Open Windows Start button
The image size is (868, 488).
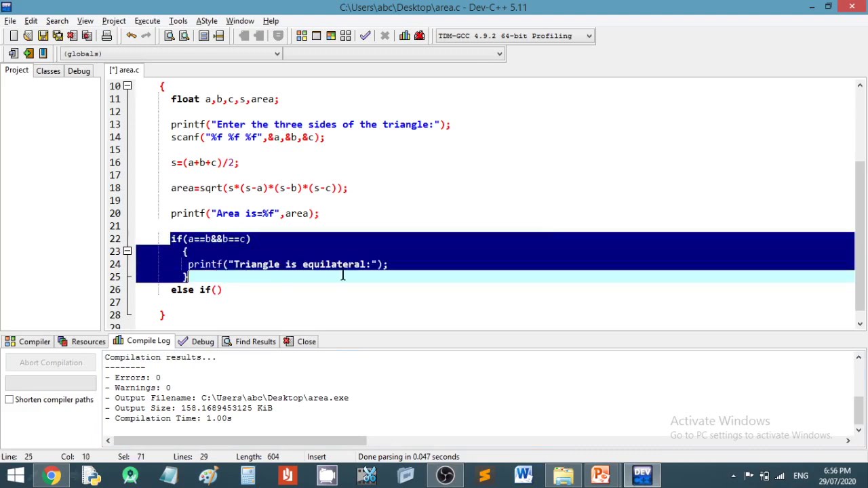click(x=15, y=475)
